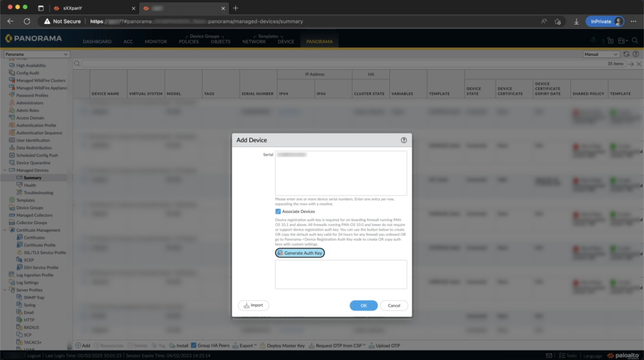The width and height of the screenshot is (644, 360).
Task: Click the SNMP Trap sidebar icon
Action: [19, 297]
